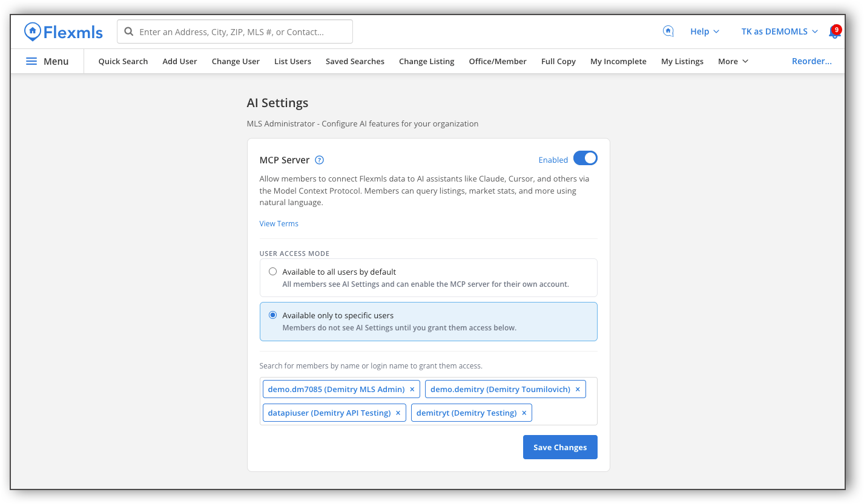Image resolution: width=864 pixels, height=504 pixels.
Task: Open Change User menu item
Action: coord(236,61)
